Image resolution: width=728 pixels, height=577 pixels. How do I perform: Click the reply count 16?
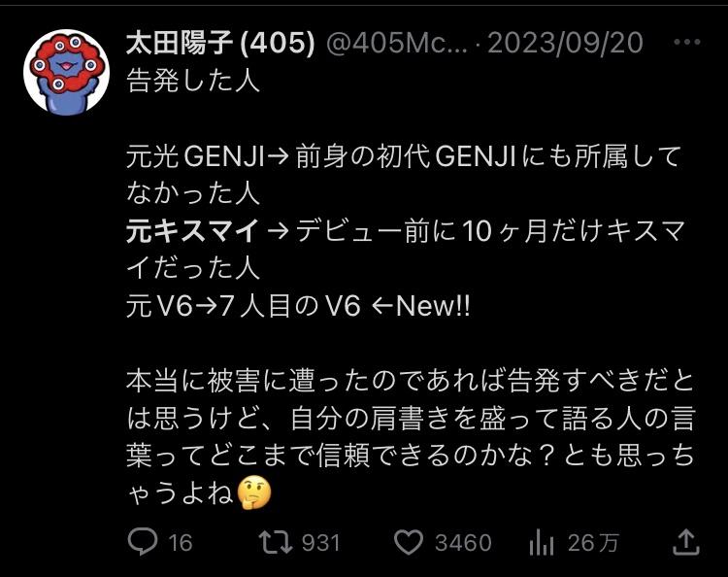[181, 543]
